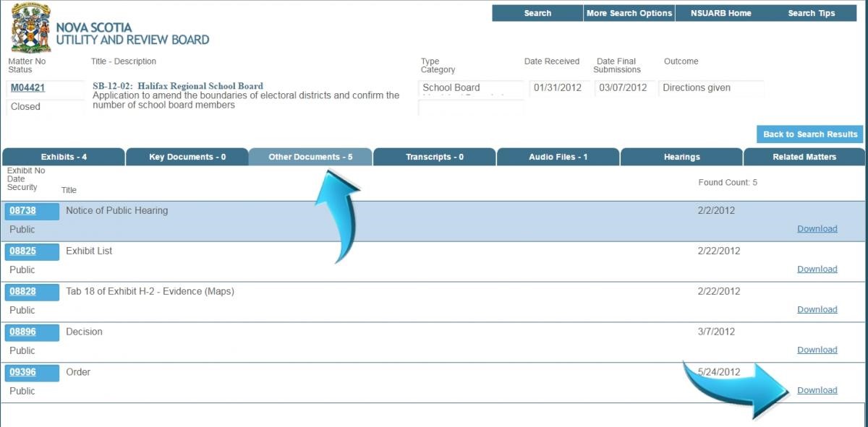Viewport: 868px width, 427px height.
Task: Click the Directions given outcome field
Action: (711, 88)
